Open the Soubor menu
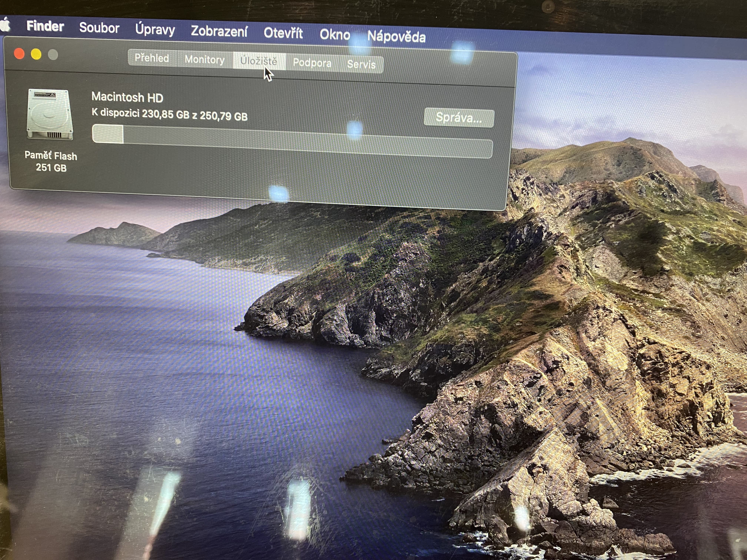This screenshot has width=747, height=560. point(99,28)
